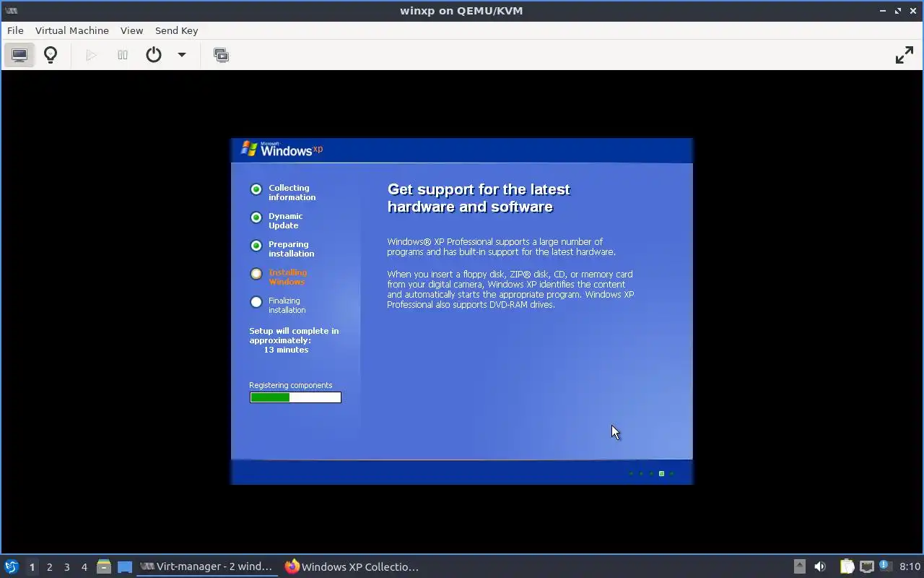Open the View menu

pos(131,30)
